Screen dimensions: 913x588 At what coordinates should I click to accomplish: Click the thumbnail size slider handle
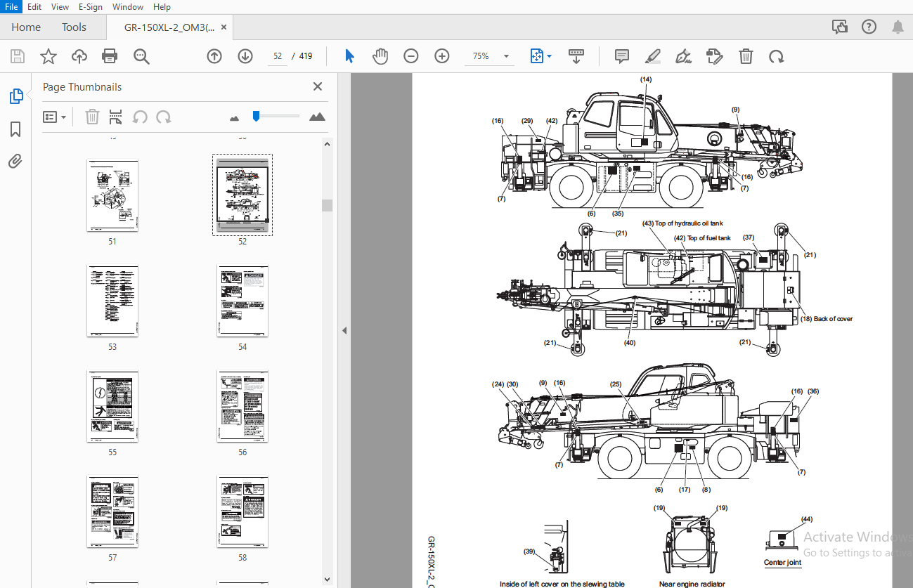(x=256, y=116)
